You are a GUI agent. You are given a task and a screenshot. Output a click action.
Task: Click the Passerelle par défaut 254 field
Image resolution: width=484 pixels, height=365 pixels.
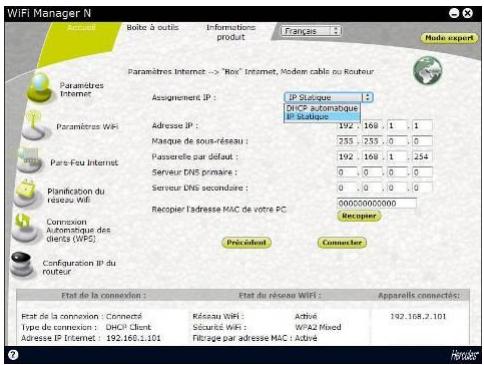[x=422, y=157]
